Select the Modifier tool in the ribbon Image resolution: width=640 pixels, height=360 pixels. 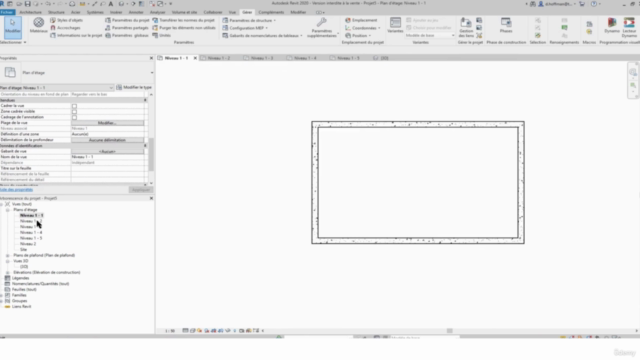pos(13,27)
